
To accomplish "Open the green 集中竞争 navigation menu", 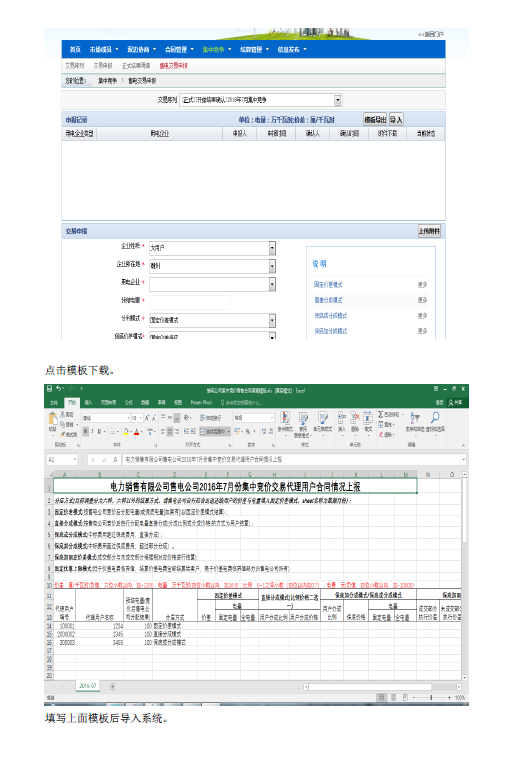I will coord(217,49).
